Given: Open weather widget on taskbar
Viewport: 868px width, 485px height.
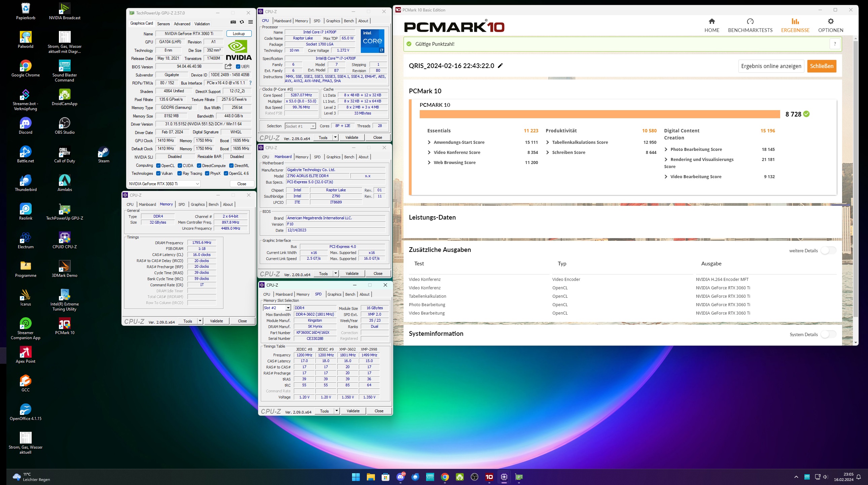Looking at the screenshot, I should (x=31, y=477).
